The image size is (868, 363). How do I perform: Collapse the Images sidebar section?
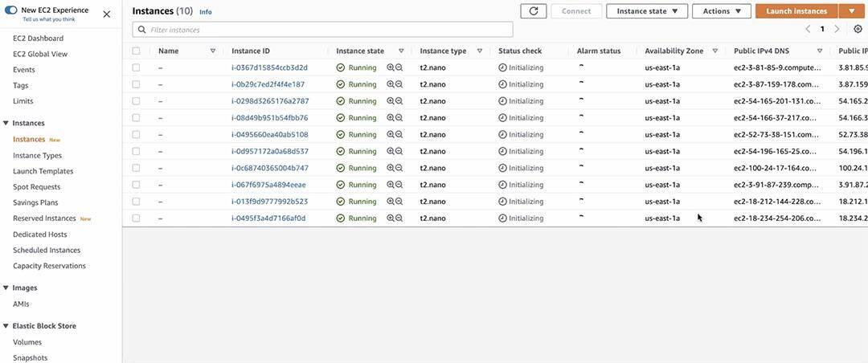coord(6,288)
